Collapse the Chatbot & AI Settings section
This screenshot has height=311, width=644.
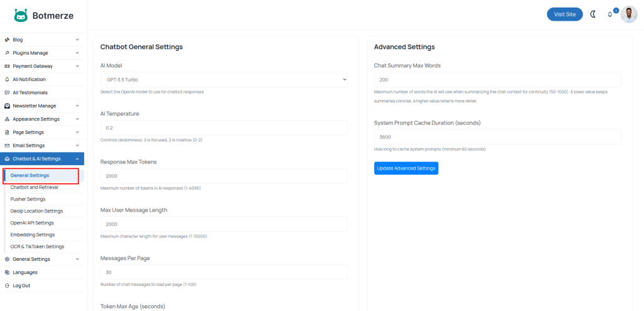click(x=77, y=159)
